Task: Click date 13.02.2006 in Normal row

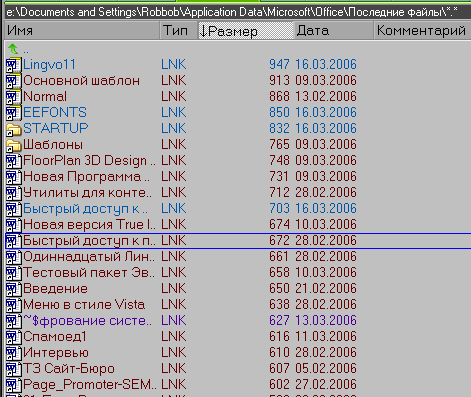Action: pos(326,97)
